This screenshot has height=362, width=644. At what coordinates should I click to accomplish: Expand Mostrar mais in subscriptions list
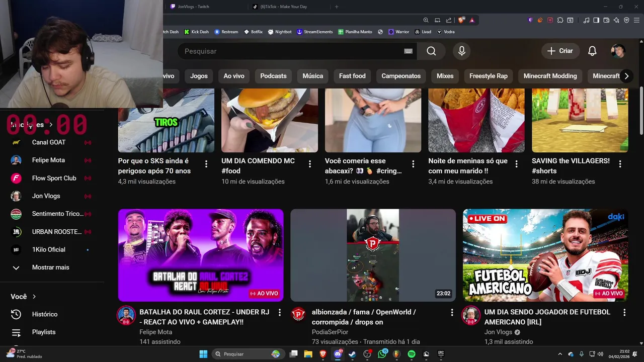[40, 267]
